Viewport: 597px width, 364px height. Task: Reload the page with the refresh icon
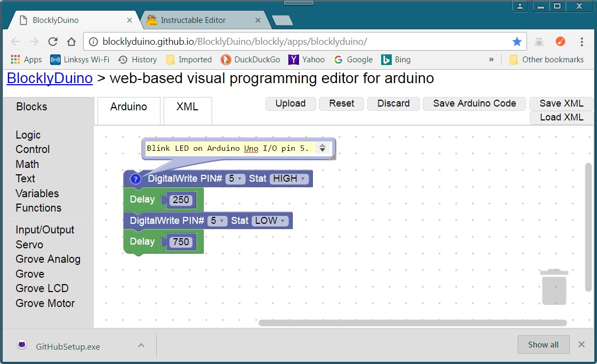[52, 41]
